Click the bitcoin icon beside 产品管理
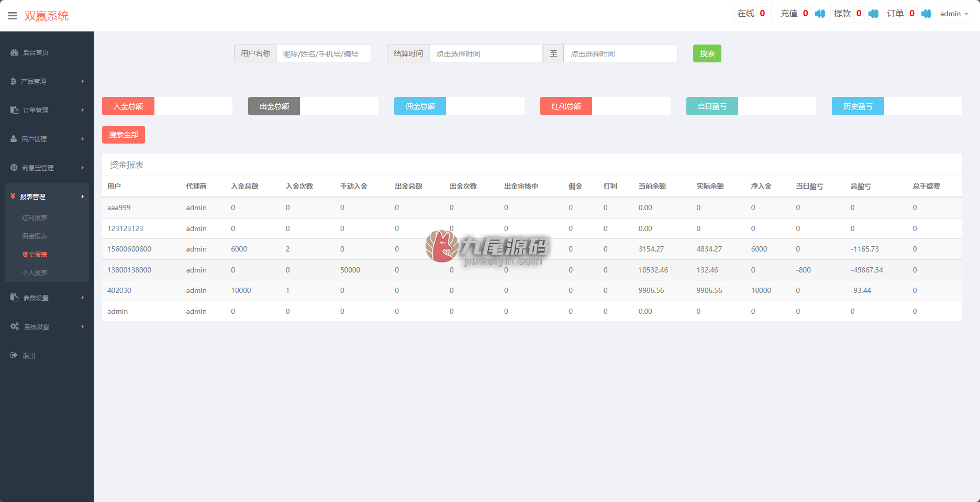 [13, 81]
